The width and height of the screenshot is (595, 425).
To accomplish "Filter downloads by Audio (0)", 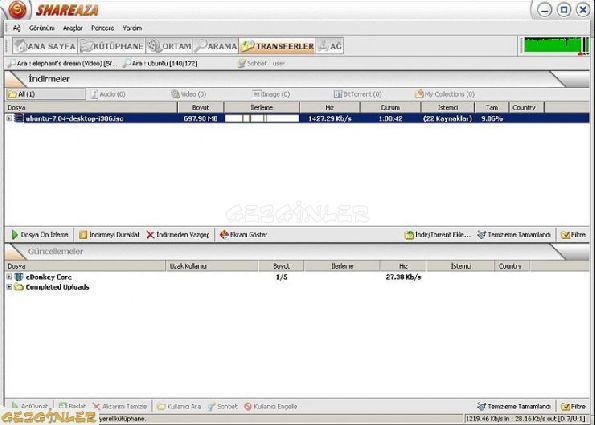I will 108,94.
